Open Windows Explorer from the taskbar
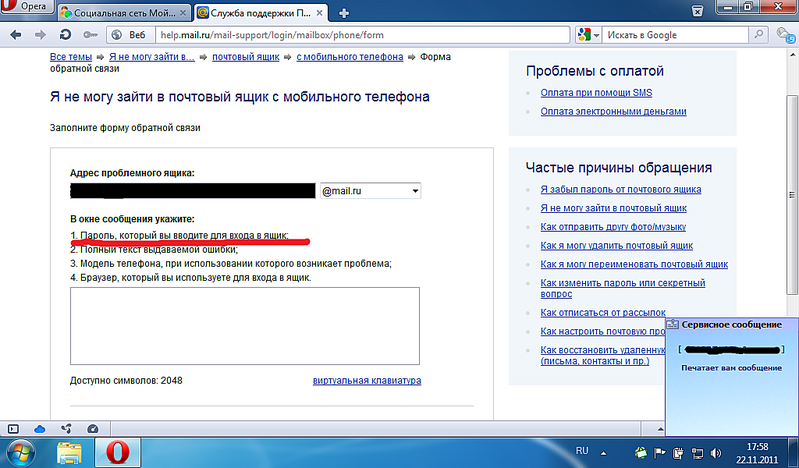The image size is (799, 468). 70,453
